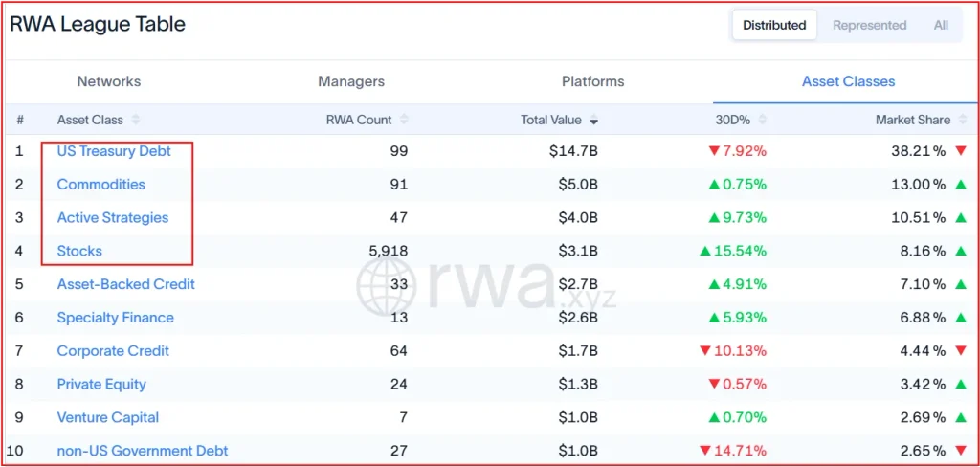The image size is (980, 467).
Task: Click the 2.65% market share value
Action: click(923, 450)
